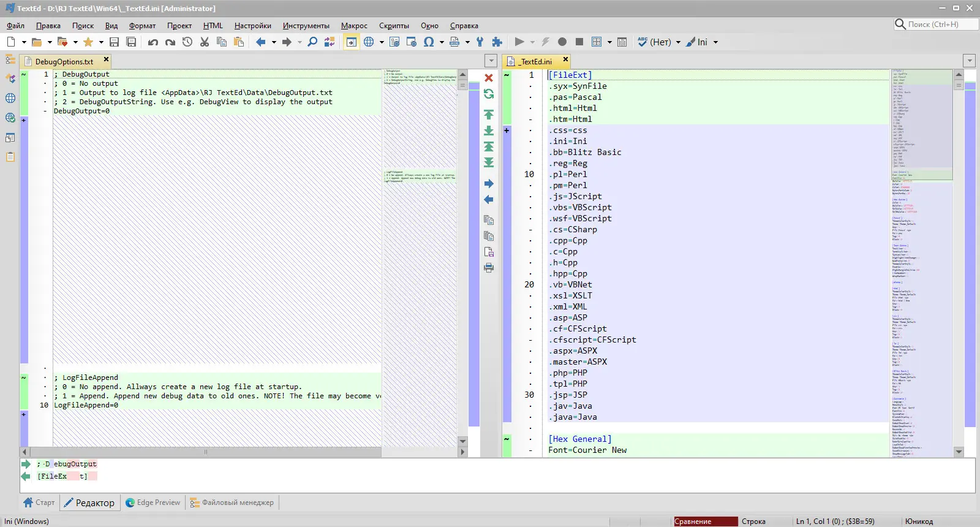Open the magnifier Find tool in toolbar

[312, 42]
